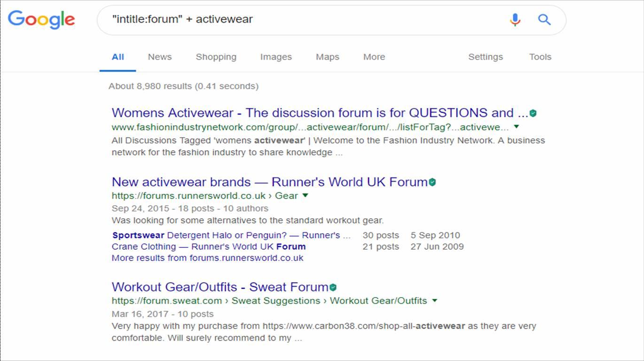Click the '27 Jun 2009' date
This screenshot has height=361, width=644.
(x=437, y=246)
